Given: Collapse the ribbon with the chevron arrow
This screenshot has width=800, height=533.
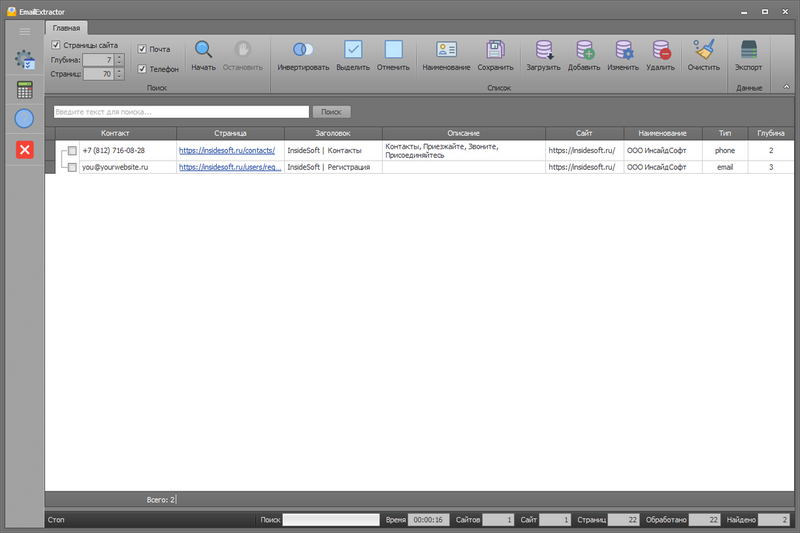Looking at the screenshot, I should tap(786, 87).
